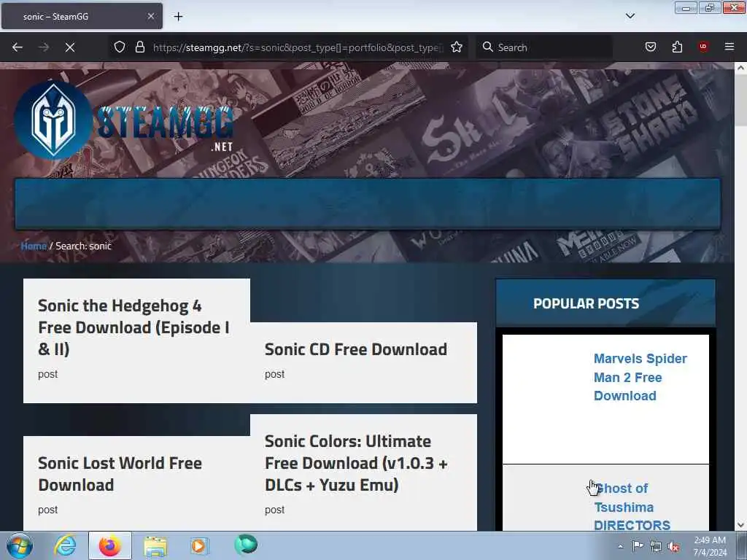Click the search magnifier icon

tap(487, 47)
